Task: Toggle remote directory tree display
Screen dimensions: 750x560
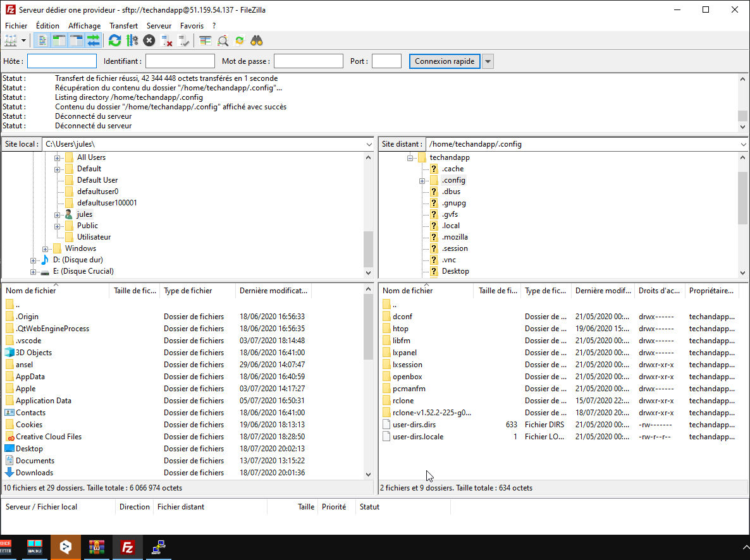Action: pos(76,40)
